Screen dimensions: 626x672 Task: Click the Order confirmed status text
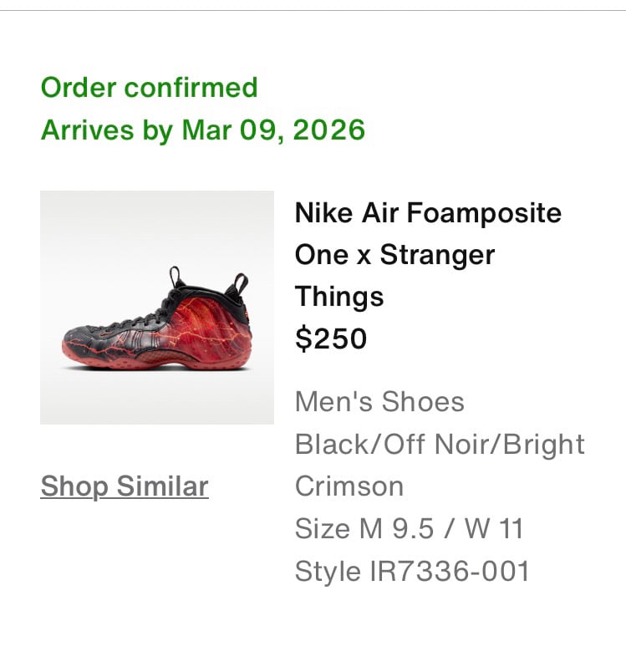(x=149, y=87)
